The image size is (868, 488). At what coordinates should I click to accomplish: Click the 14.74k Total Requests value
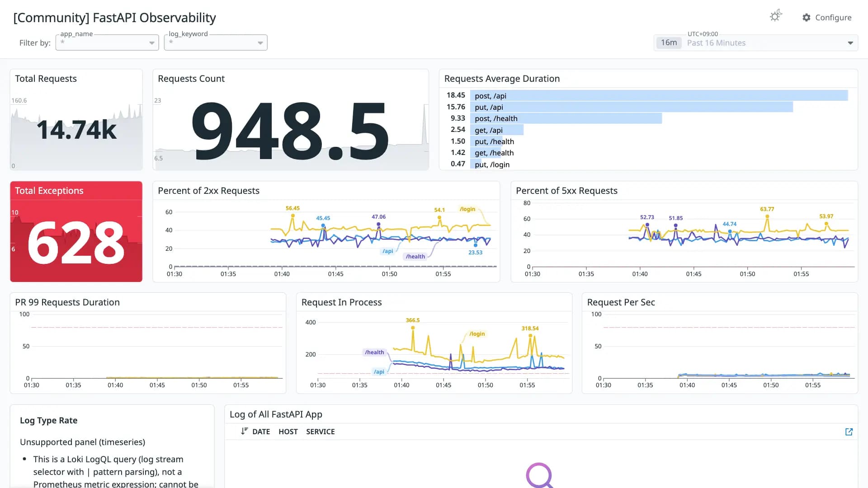click(76, 130)
